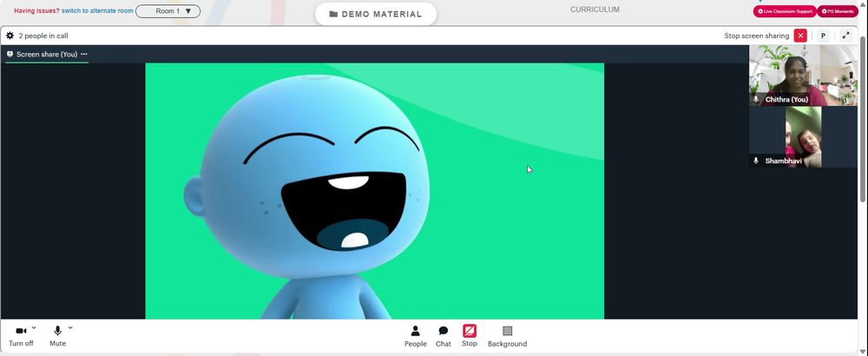Open Background effects
Screen dimensions: 868x356
[507, 336]
